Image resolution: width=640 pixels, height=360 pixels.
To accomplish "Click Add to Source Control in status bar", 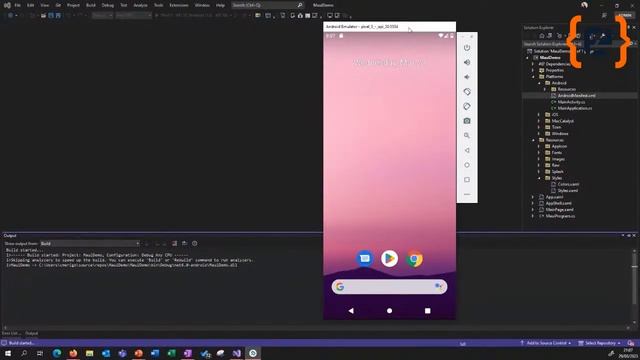I will coord(546,343).
